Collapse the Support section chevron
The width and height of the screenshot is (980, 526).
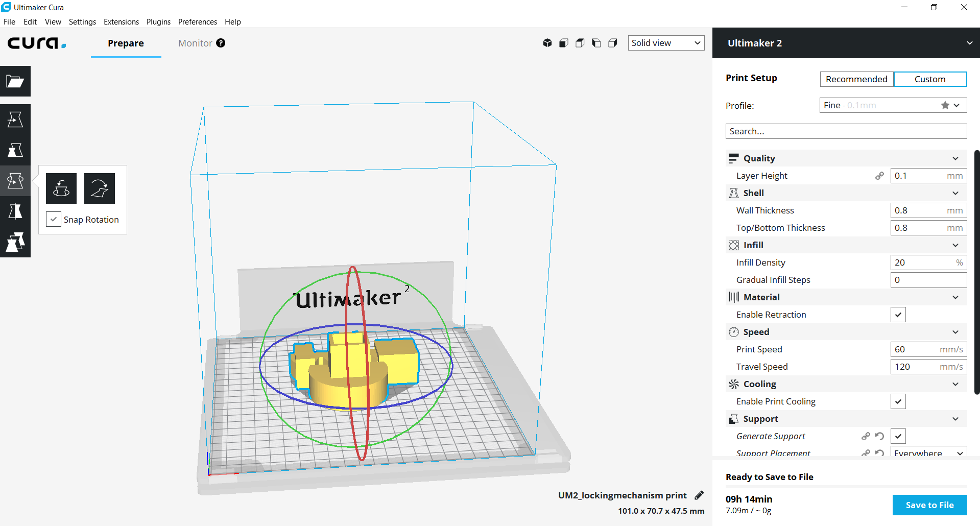[x=955, y=419]
